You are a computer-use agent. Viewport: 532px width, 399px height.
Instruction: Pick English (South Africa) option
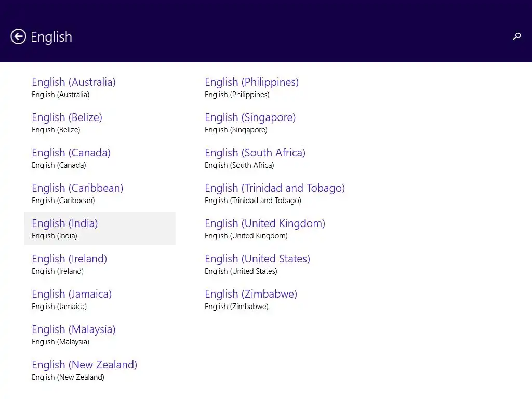click(255, 153)
